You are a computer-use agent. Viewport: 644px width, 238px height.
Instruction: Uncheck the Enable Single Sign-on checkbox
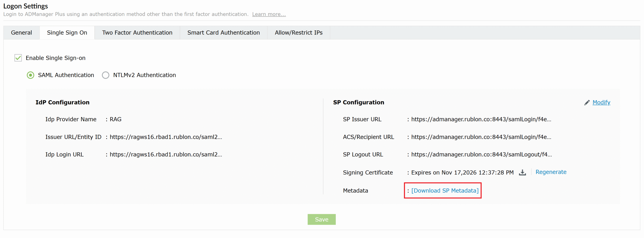click(x=18, y=58)
